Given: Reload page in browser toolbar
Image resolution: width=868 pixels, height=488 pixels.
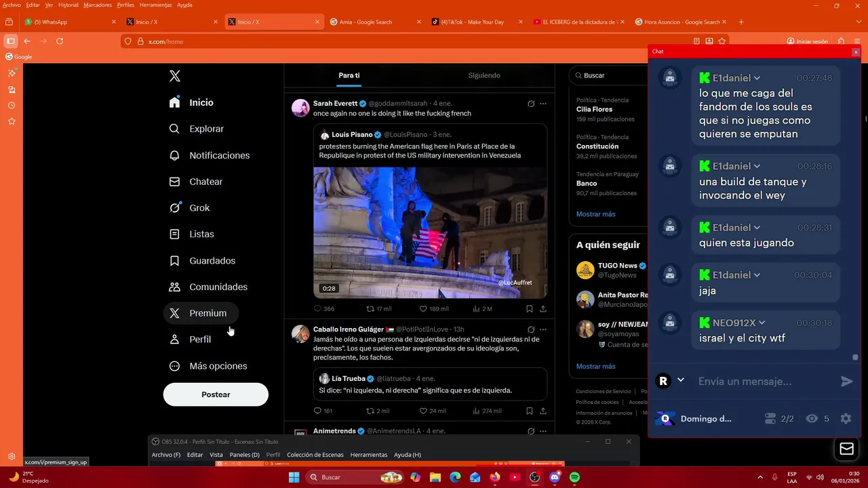Looking at the screenshot, I should 60,41.
